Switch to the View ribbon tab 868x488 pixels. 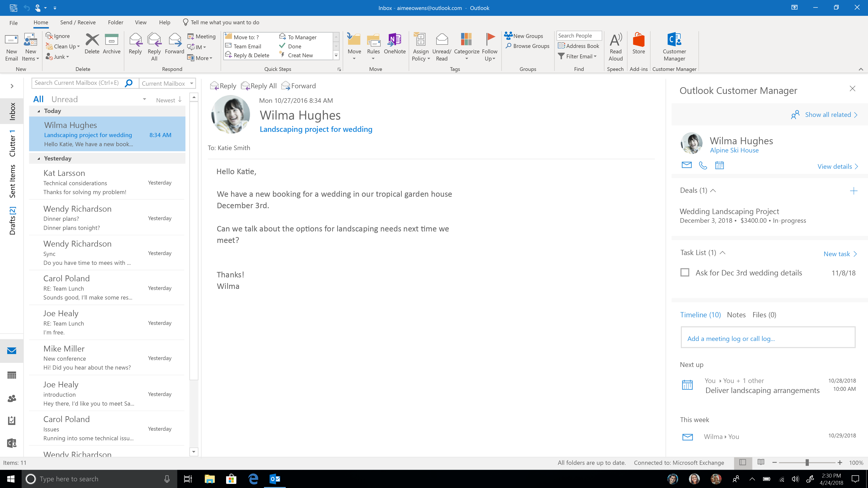tap(141, 22)
